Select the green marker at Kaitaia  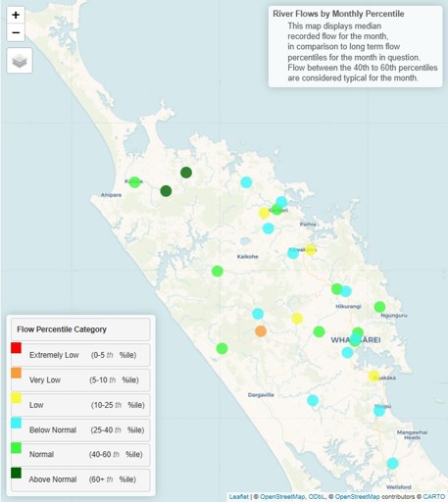tap(134, 182)
